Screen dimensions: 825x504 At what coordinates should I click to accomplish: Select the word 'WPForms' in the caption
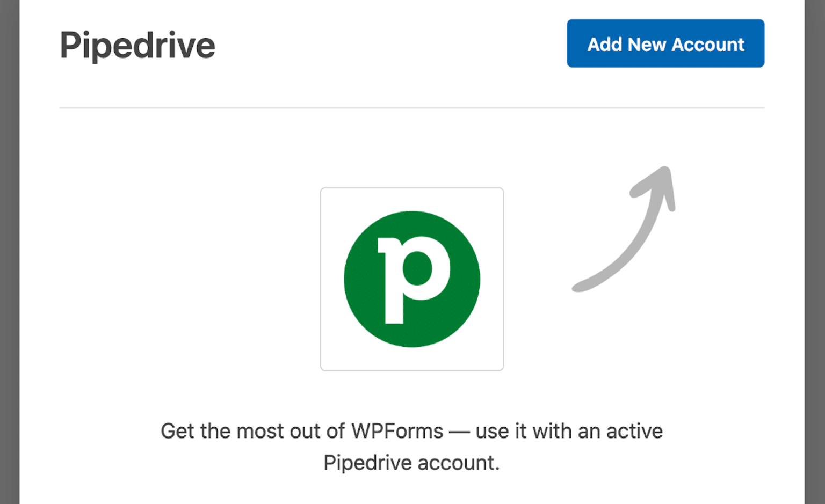coord(397,430)
